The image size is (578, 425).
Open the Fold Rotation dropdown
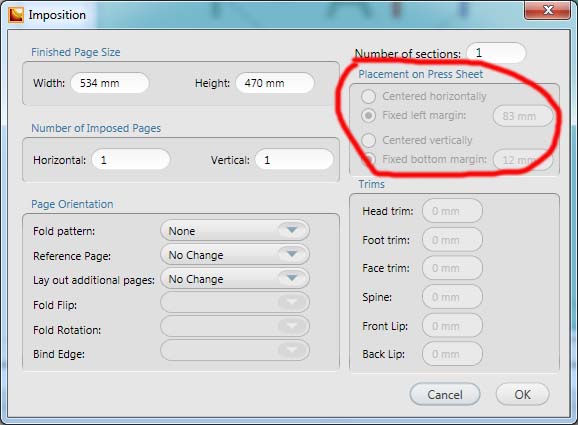pos(235,327)
